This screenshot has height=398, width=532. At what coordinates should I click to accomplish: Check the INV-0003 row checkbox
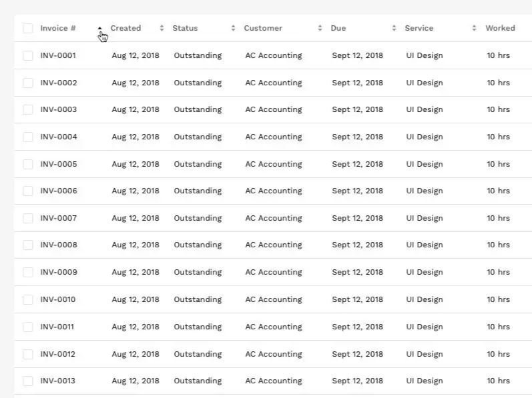pos(28,109)
